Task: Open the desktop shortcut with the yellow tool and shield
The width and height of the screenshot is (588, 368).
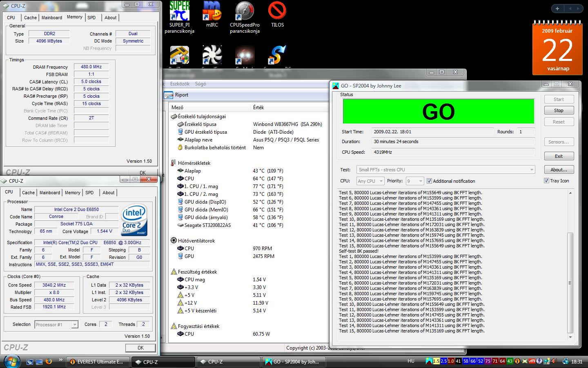Action: pos(179,55)
